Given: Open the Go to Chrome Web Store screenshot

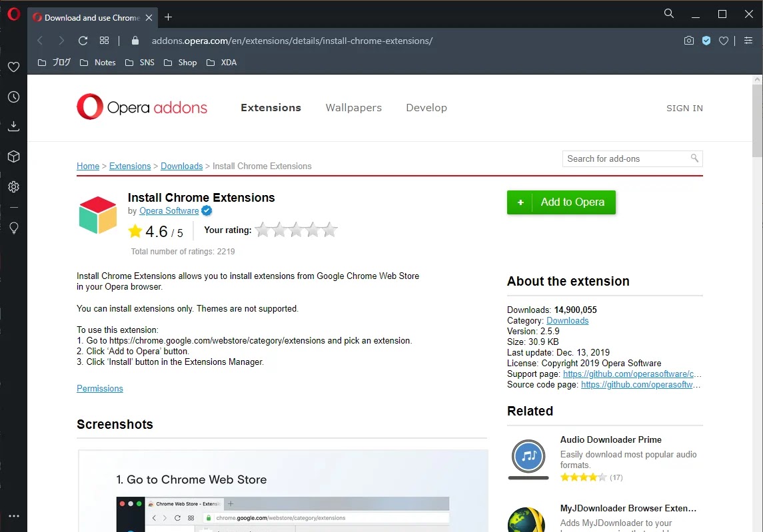Looking at the screenshot, I should pyautogui.click(x=283, y=491).
